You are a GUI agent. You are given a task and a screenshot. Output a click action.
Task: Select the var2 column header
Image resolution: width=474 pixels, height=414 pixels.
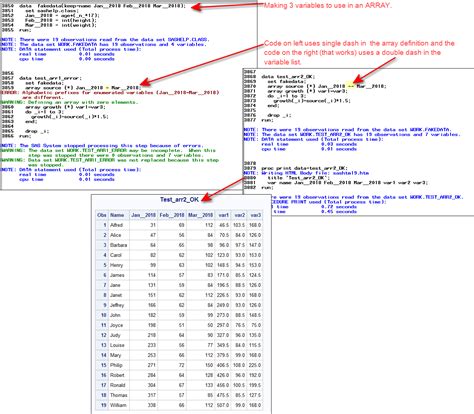pyautogui.click(x=239, y=215)
